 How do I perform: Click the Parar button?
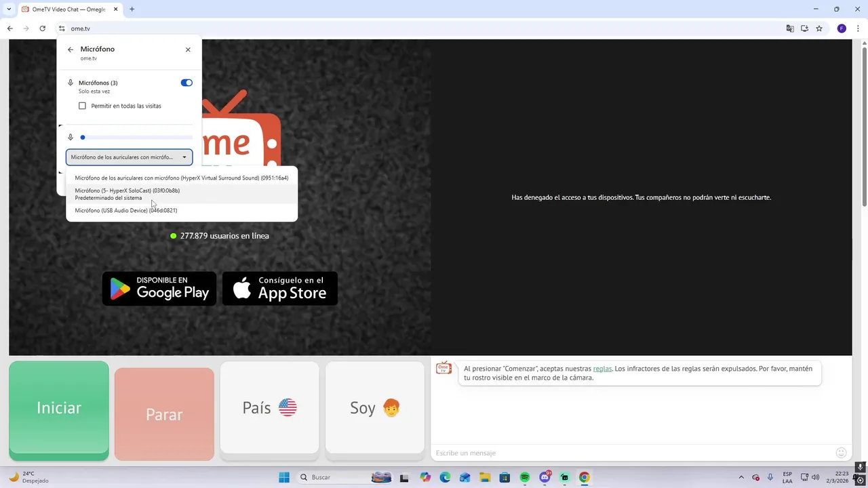click(x=164, y=413)
